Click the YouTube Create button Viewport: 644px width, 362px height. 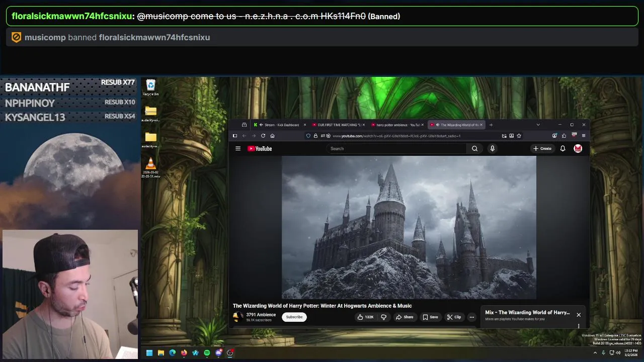[x=542, y=148]
